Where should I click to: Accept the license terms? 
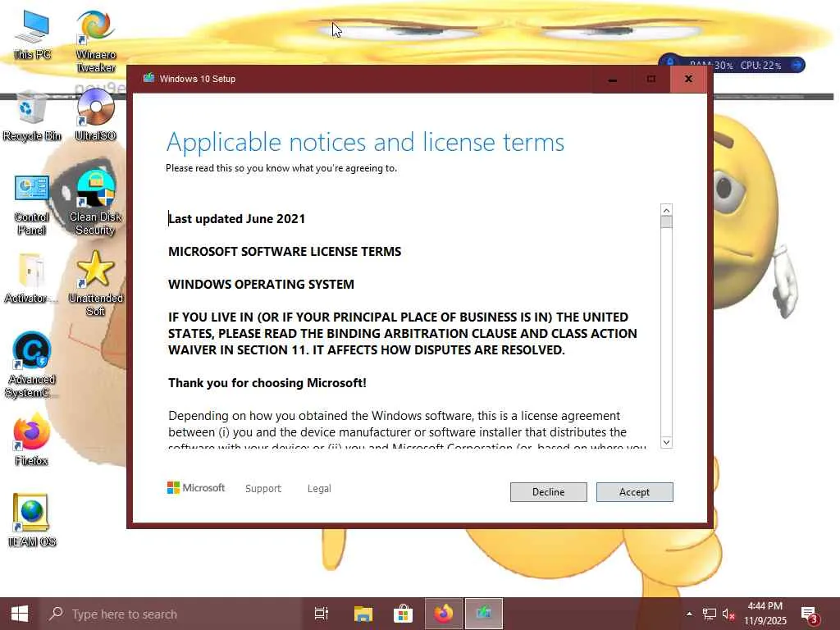(x=634, y=492)
